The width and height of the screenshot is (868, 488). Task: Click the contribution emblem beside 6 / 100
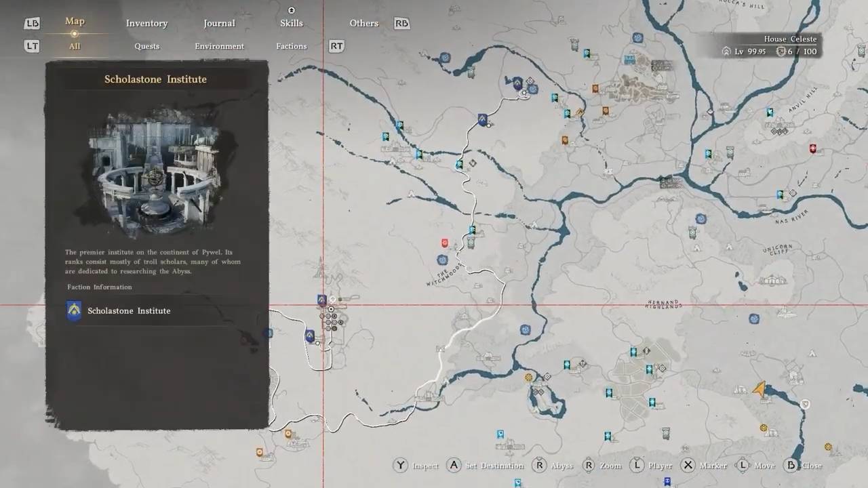(781, 52)
